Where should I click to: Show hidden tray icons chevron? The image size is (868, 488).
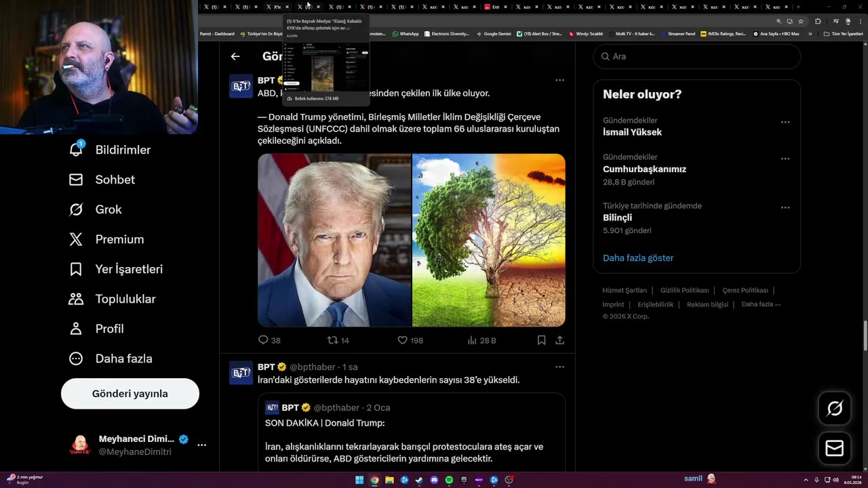click(x=806, y=480)
